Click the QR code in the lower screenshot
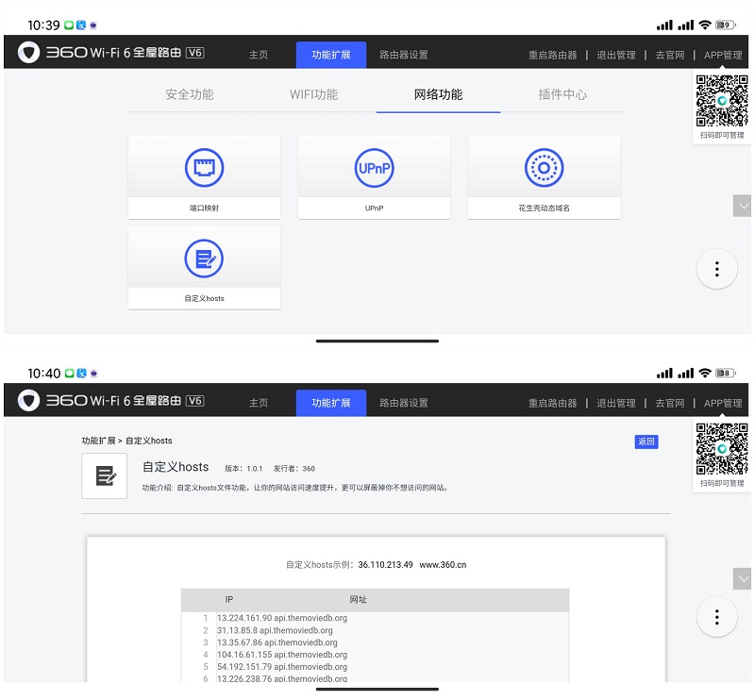Viewport: 755px width, 700px height. coord(722,448)
